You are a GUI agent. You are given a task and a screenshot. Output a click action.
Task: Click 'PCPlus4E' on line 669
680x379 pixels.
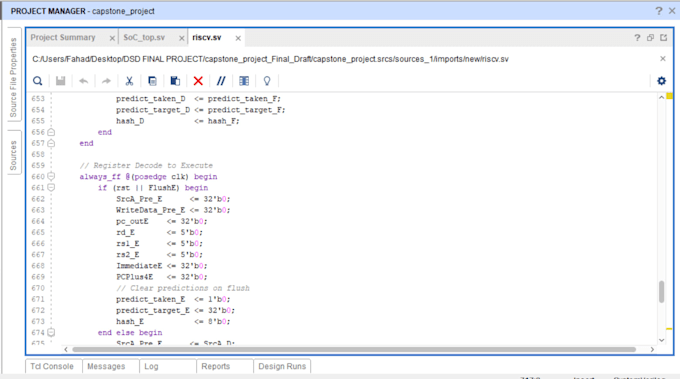point(134,277)
